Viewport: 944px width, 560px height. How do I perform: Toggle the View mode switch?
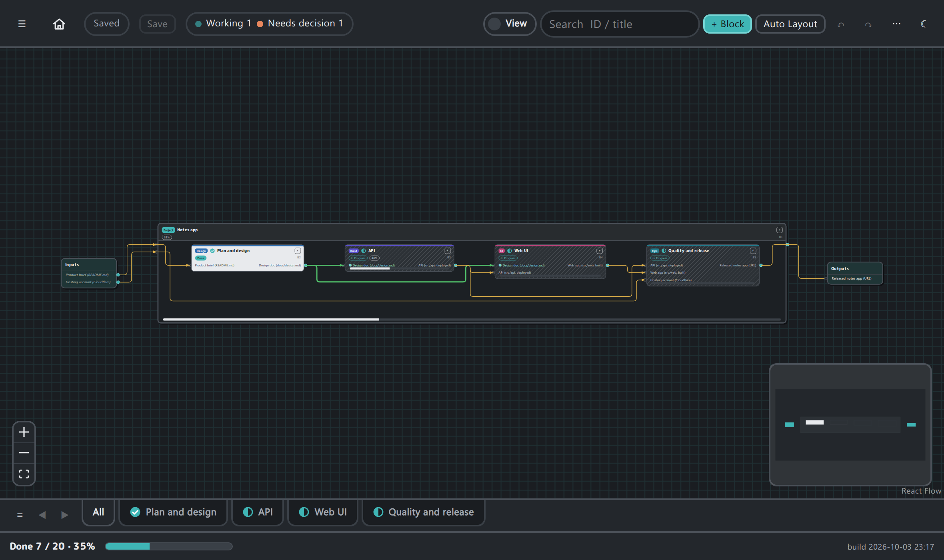509,24
